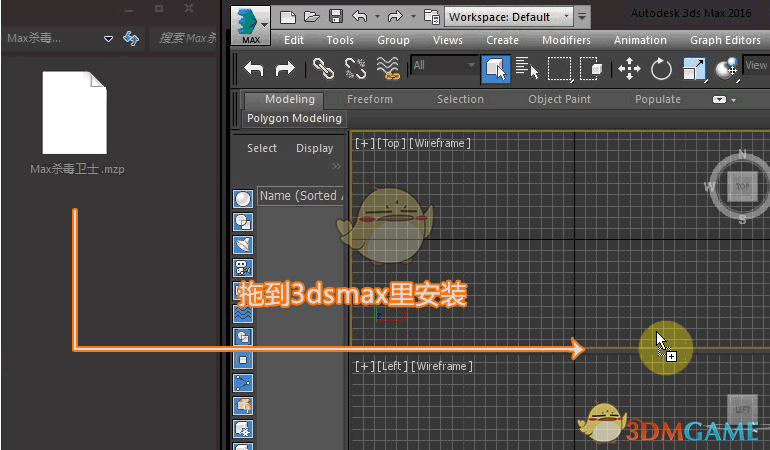Toggle Window/Crossing selection mode
Screen dimensions: 770x450
pyautogui.click(x=591, y=69)
